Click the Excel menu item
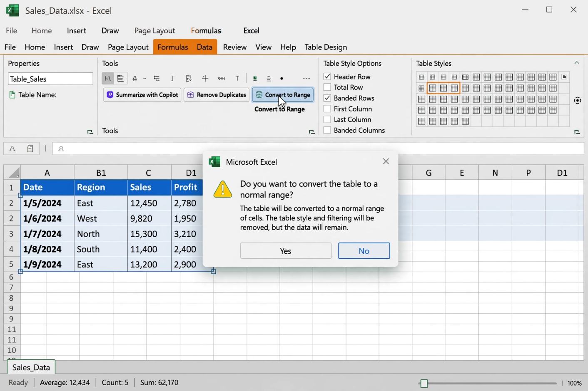The height and width of the screenshot is (391, 588). [x=252, y=31]
